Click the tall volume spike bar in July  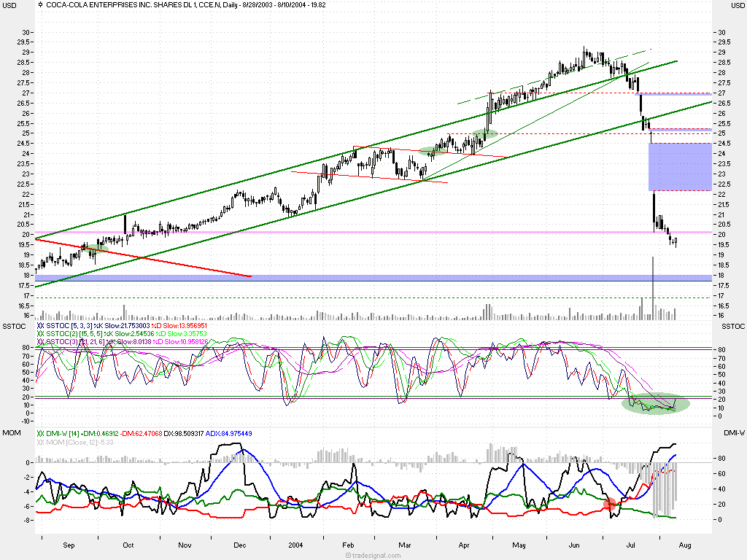[x=653, y=288]
